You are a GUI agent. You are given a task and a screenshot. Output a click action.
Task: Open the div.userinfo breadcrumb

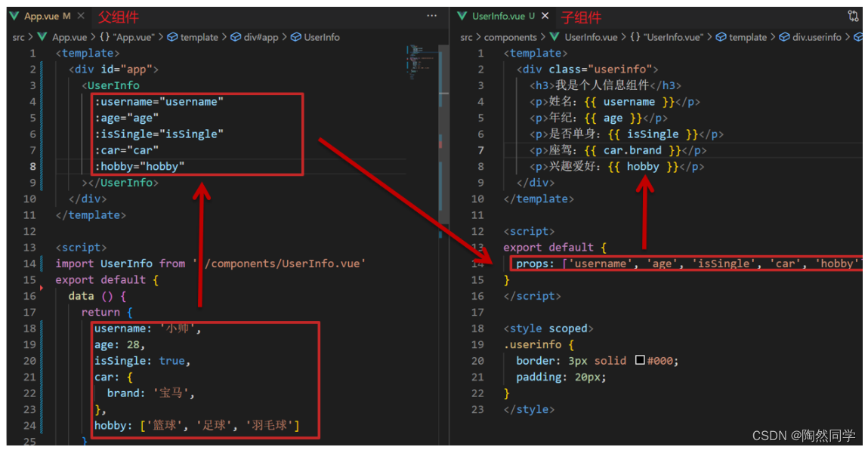[x=811, y=37]
